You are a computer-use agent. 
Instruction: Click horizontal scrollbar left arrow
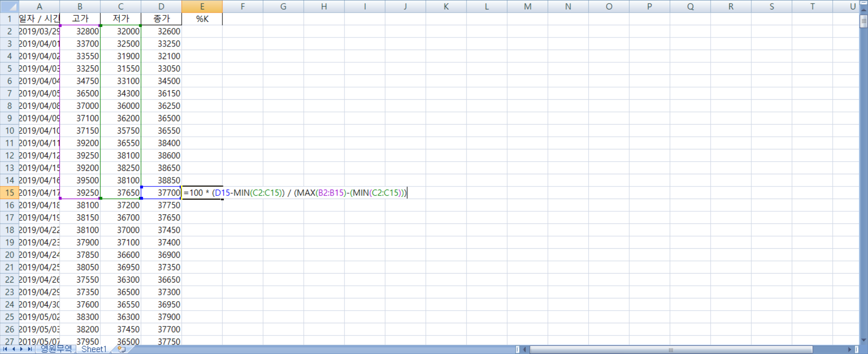pos(525,349)
